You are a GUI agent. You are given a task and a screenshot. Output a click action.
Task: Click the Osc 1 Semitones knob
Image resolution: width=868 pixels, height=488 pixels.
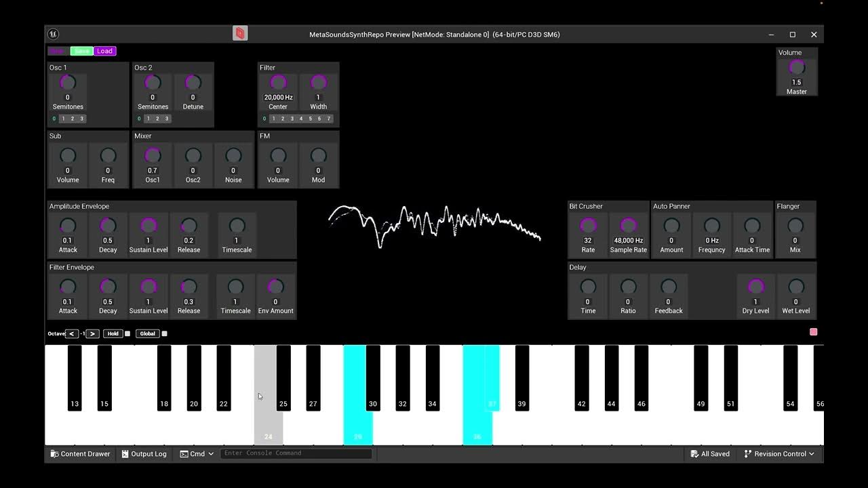[67, 82]
